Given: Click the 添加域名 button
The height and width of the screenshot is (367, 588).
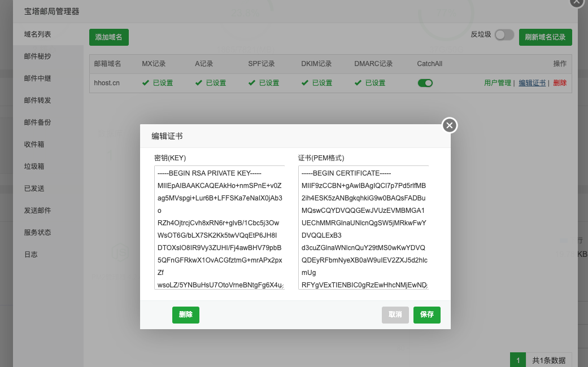Looking at the screenshot, I should click(109, 37).
